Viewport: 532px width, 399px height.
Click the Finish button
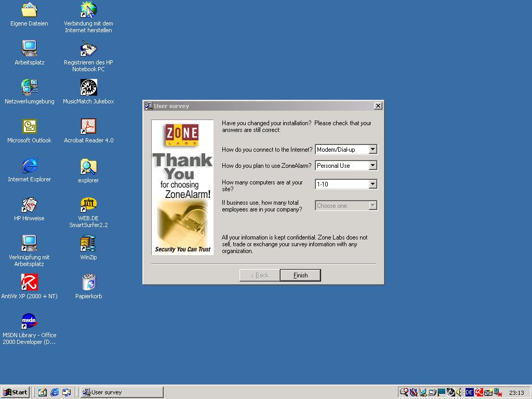tap(300, 275)
